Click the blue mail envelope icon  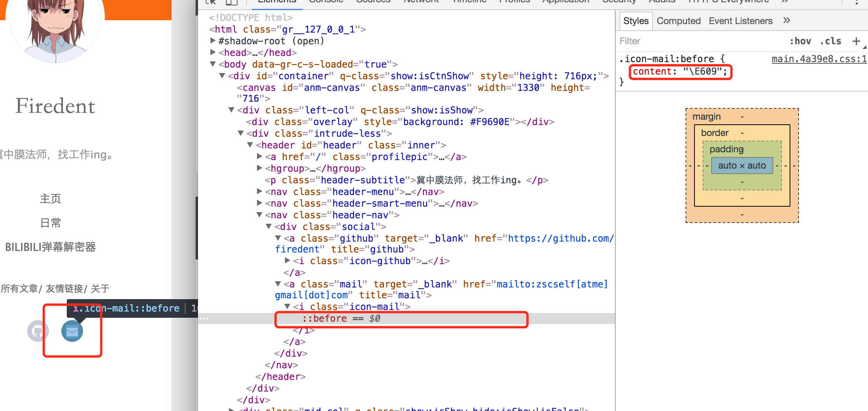point(72,331)
